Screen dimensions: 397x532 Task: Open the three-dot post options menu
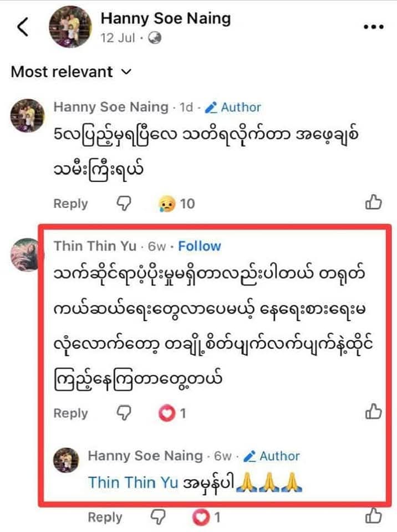click(x=373, y=27)
